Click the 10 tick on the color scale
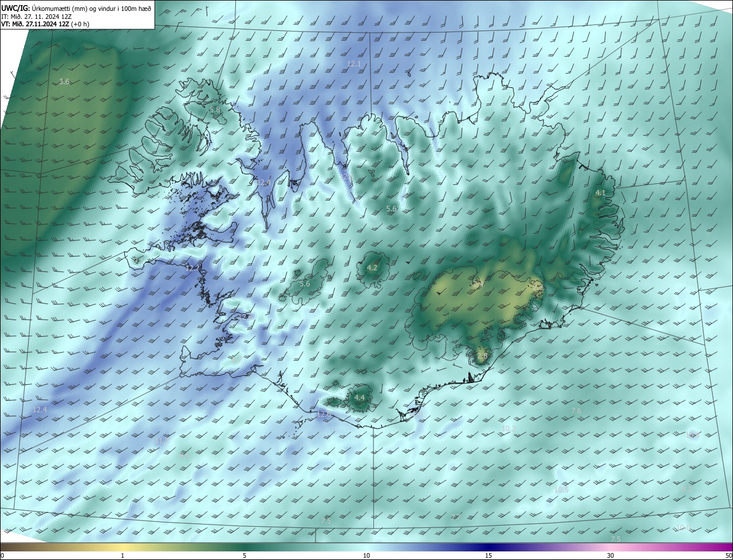 point(366,556)
